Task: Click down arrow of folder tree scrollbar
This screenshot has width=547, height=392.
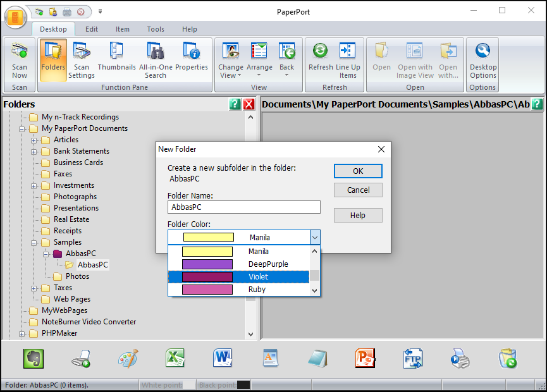Action: [250, 334]
